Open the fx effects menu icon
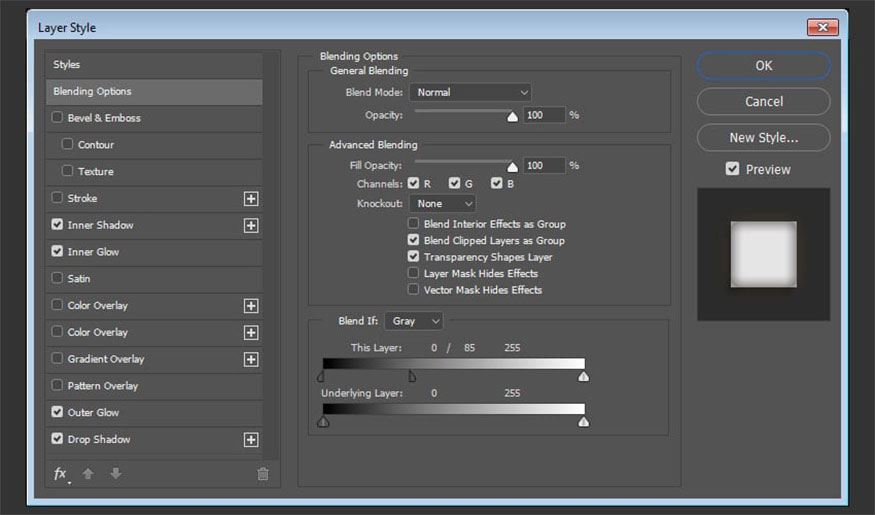 click(60, 474)
